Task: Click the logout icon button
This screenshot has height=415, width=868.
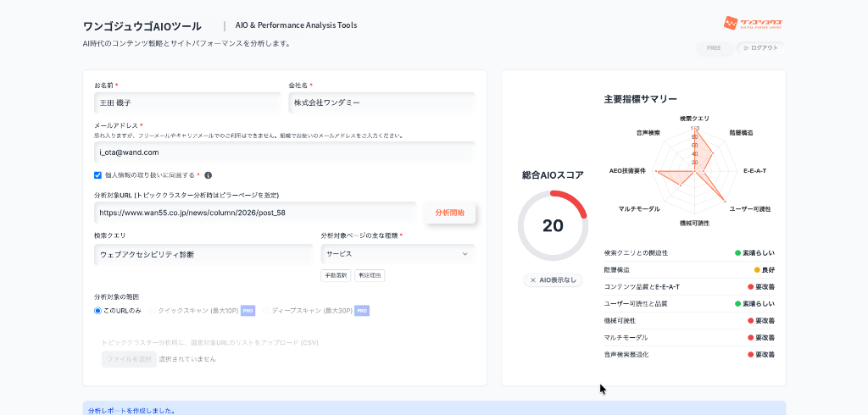Action: click(760, 48)
